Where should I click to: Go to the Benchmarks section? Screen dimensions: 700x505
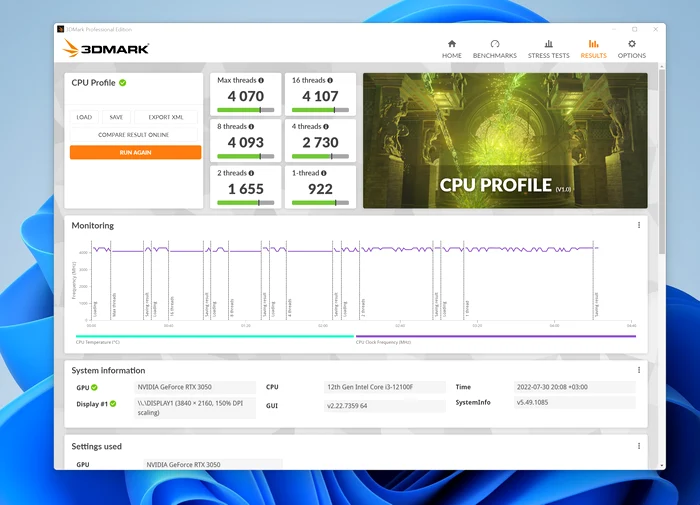tap(494, 44)
